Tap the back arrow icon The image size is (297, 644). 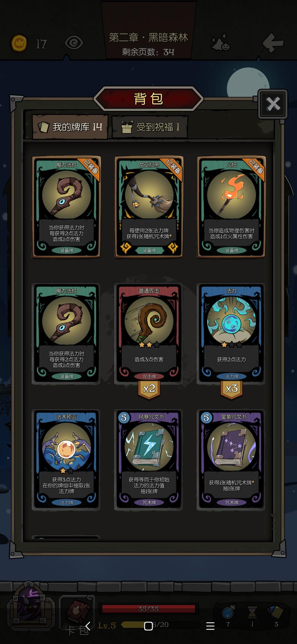tap(273, 43)
